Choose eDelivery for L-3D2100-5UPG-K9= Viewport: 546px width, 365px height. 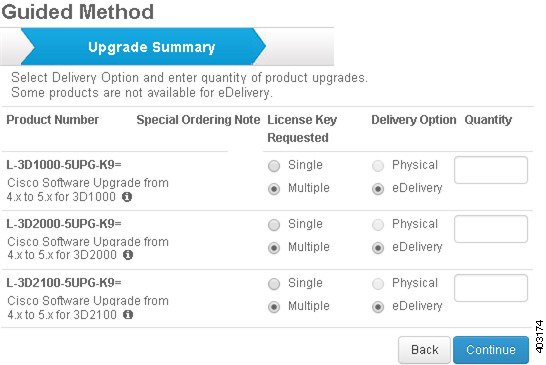pyautogui.click(x=378, y=307)
